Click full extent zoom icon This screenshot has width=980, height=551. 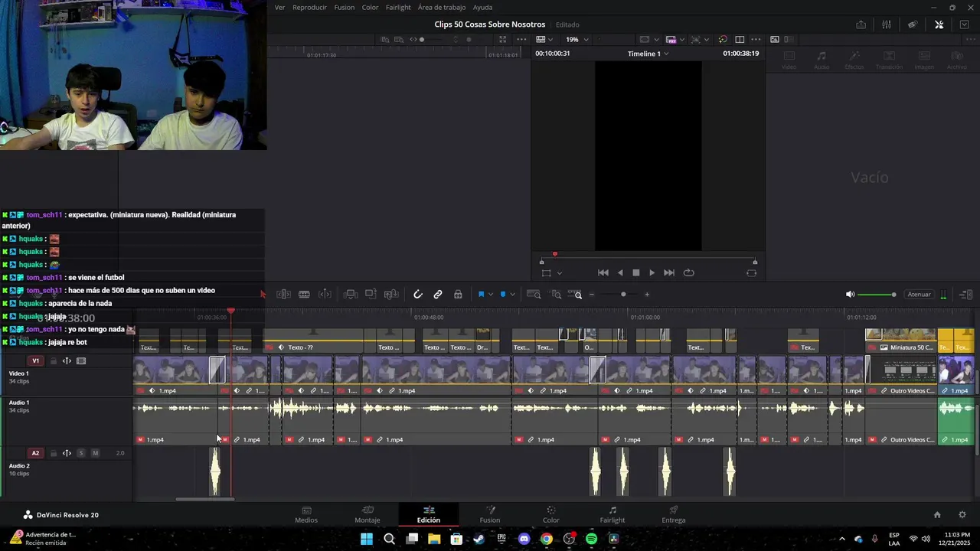coord(534,295)
